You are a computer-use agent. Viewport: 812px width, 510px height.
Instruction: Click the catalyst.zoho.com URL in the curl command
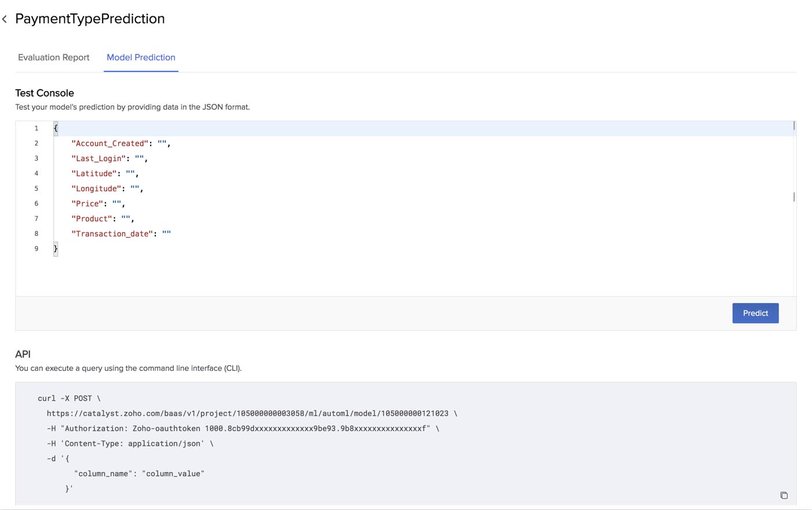pyautogui.click(x=247, y=413)
